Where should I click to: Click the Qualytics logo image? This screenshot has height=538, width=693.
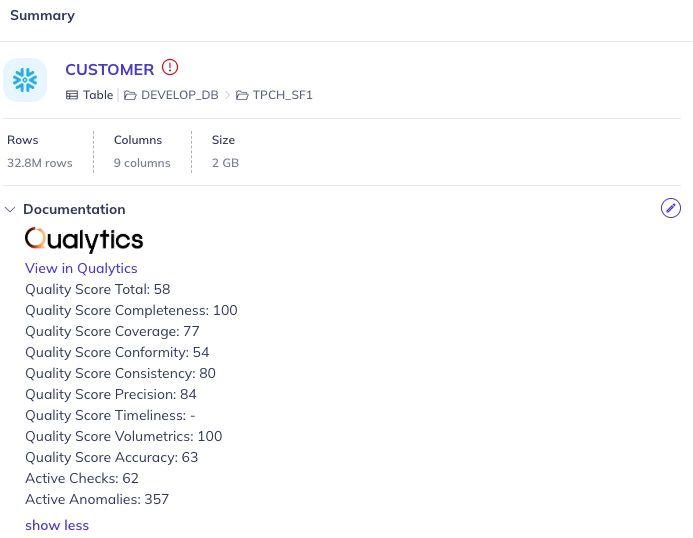[x=84, y=240]
